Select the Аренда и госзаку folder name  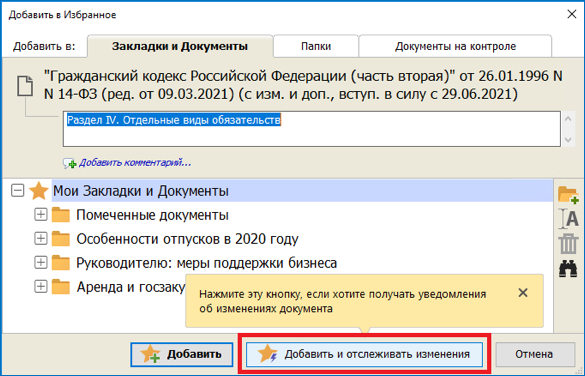[131, 287]
